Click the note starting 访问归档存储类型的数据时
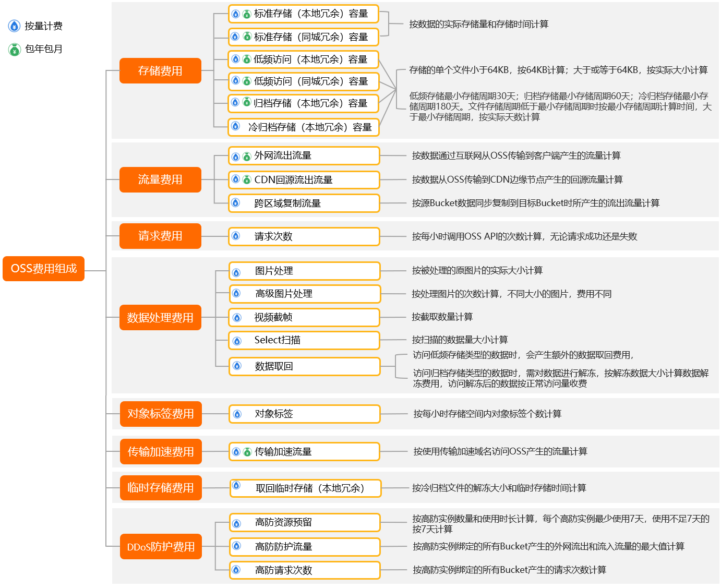721x588 pixels. pos(561,378)
